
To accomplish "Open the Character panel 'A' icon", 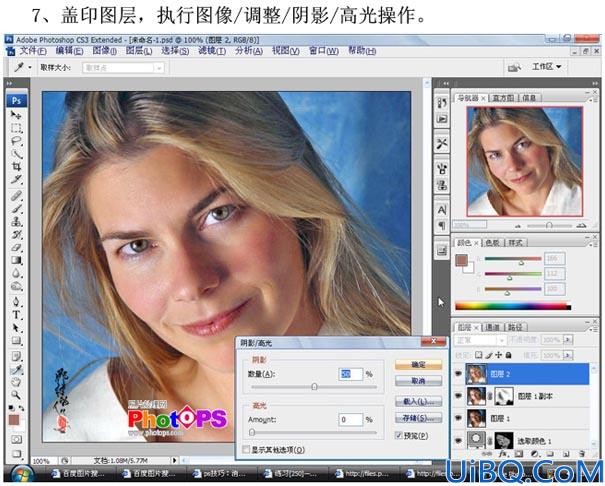I will (x=442, y=210).
